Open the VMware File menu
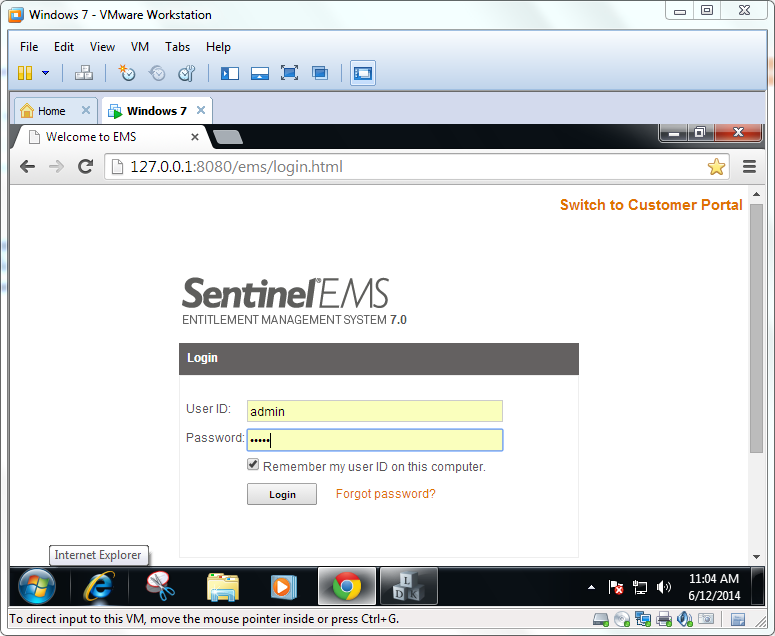775x636 pixels. [x=29, y=47]
